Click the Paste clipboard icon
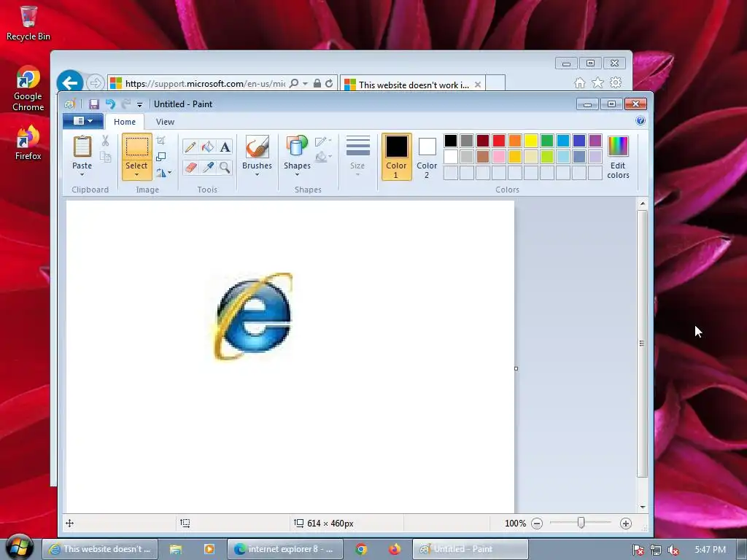The width and height of the screenshot is (747, 560). [x=82, y=146]
